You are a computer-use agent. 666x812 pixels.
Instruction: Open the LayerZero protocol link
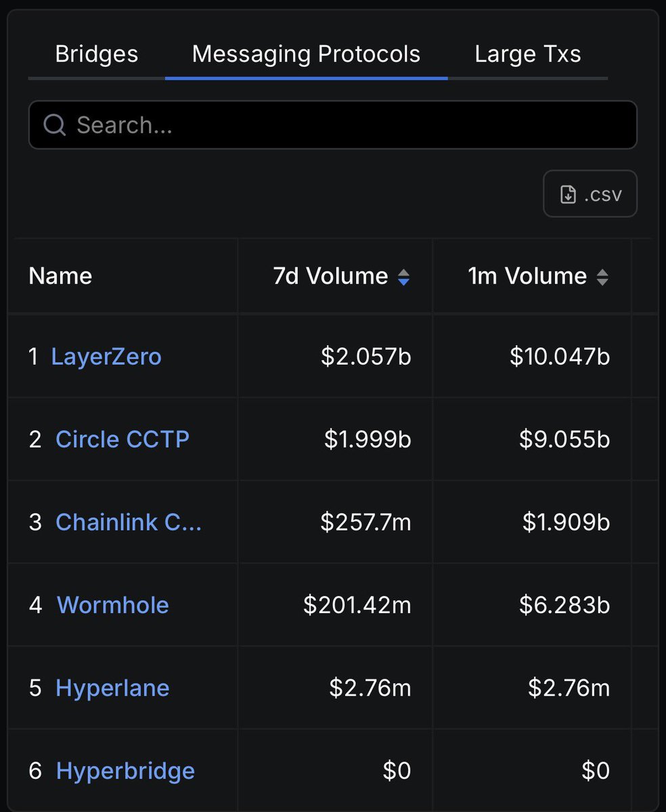click(x=106, y=357)
